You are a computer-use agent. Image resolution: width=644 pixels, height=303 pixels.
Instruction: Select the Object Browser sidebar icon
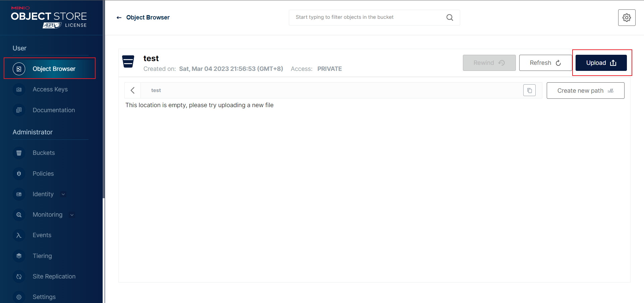click(x=19, y=69)
